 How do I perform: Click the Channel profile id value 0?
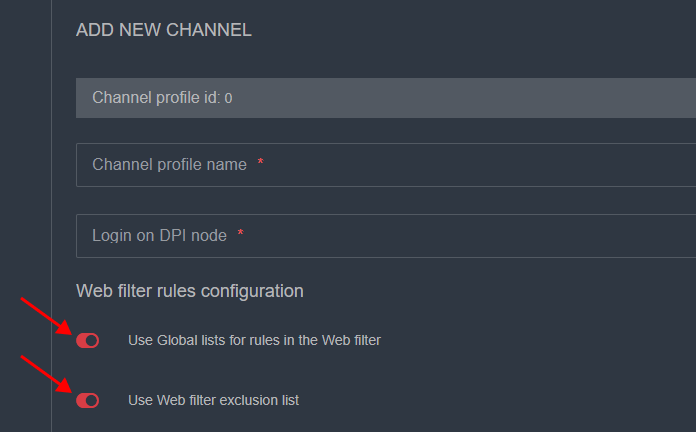point(228,99)
